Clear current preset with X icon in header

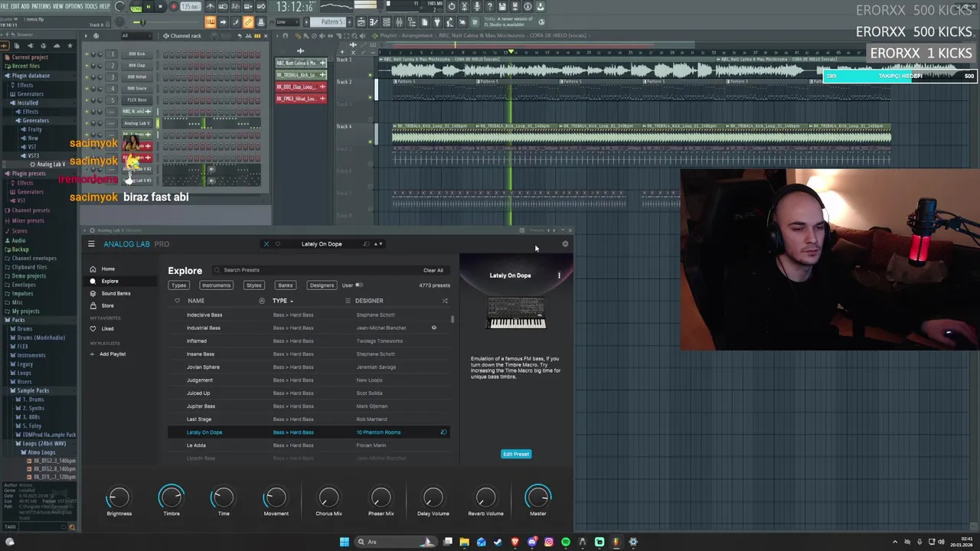(266, 244)
